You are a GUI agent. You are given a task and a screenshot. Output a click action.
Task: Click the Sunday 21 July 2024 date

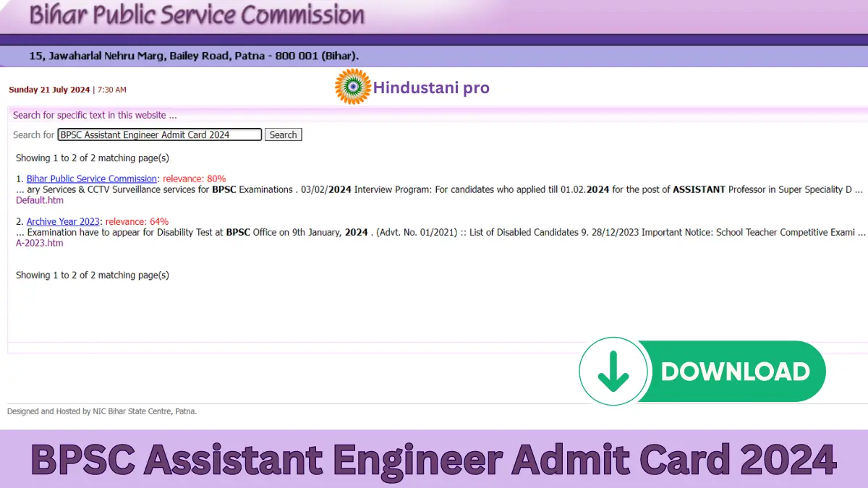[49, 90]
